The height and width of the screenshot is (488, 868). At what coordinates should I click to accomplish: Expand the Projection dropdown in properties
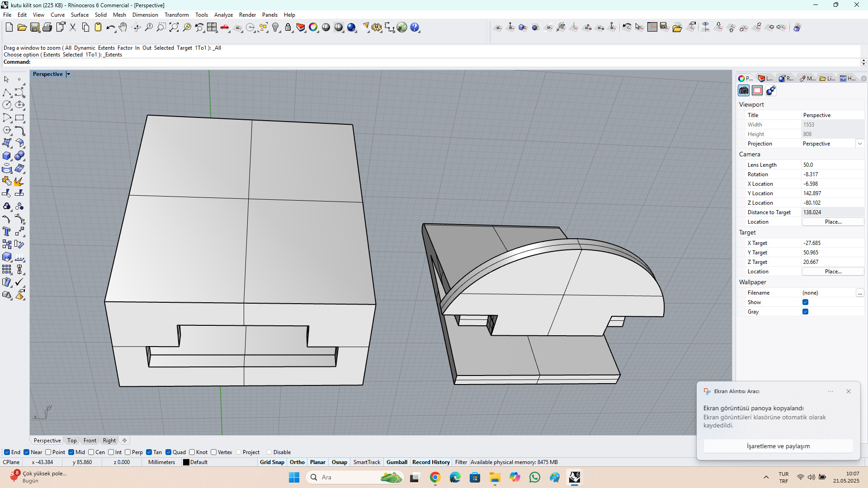click(x=859, y=144)
